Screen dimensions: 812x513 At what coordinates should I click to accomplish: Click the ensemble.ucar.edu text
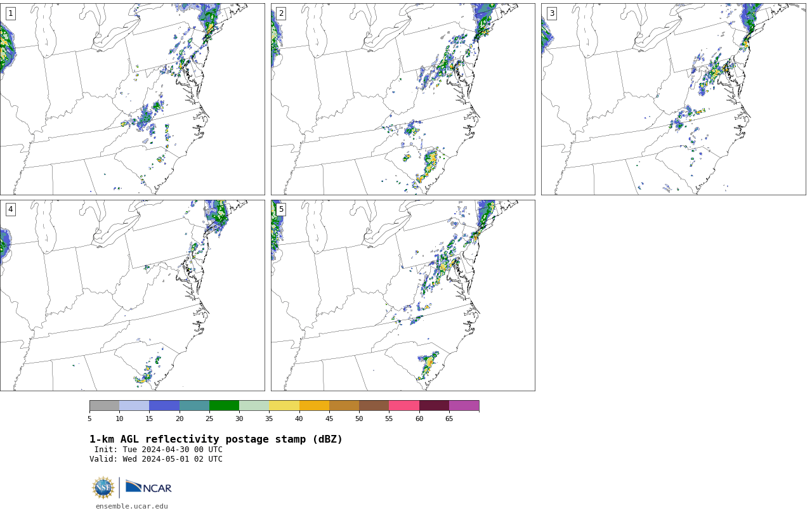point(132,506)
